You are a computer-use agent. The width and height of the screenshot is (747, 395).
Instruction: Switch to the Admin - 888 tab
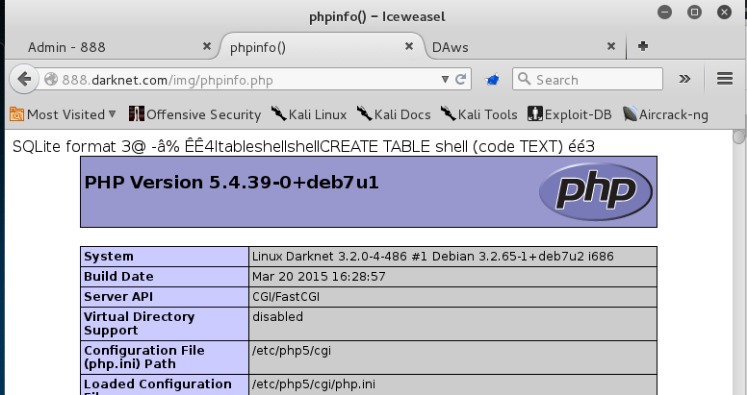point(67,47)
